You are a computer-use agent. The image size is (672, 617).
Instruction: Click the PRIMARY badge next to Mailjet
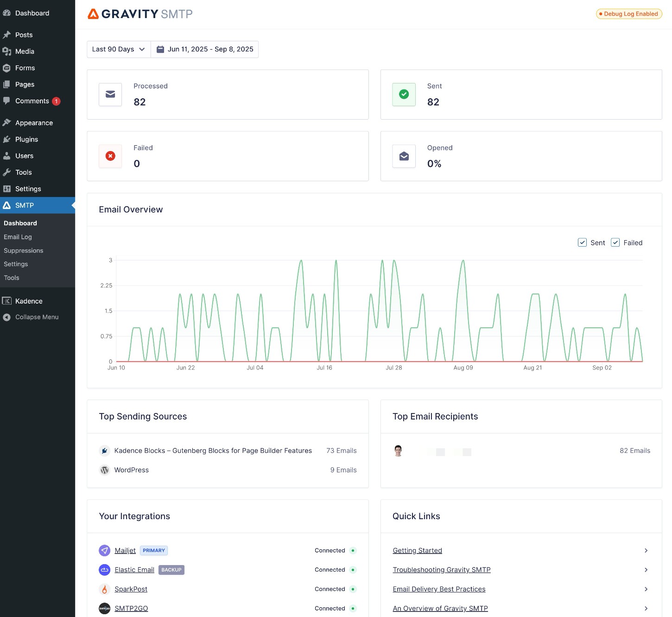[154, 551]
